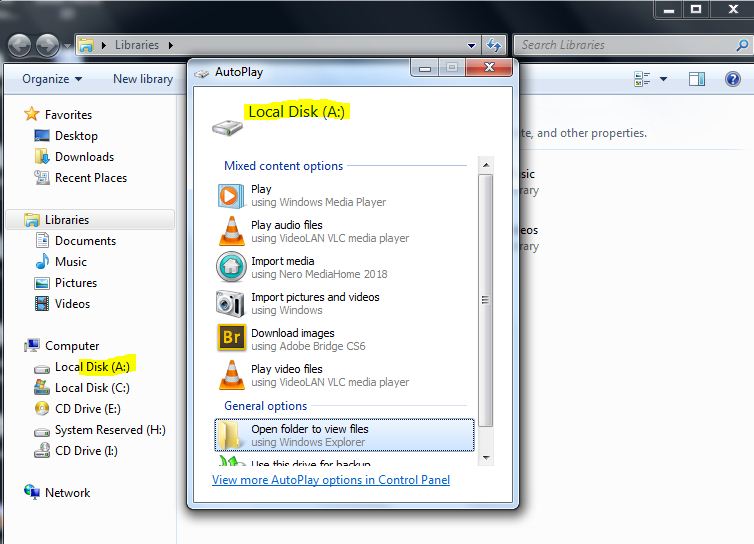Open Explorer help with the question mark icon
This screenshot has width=754, height=544.
click(732, 79)
